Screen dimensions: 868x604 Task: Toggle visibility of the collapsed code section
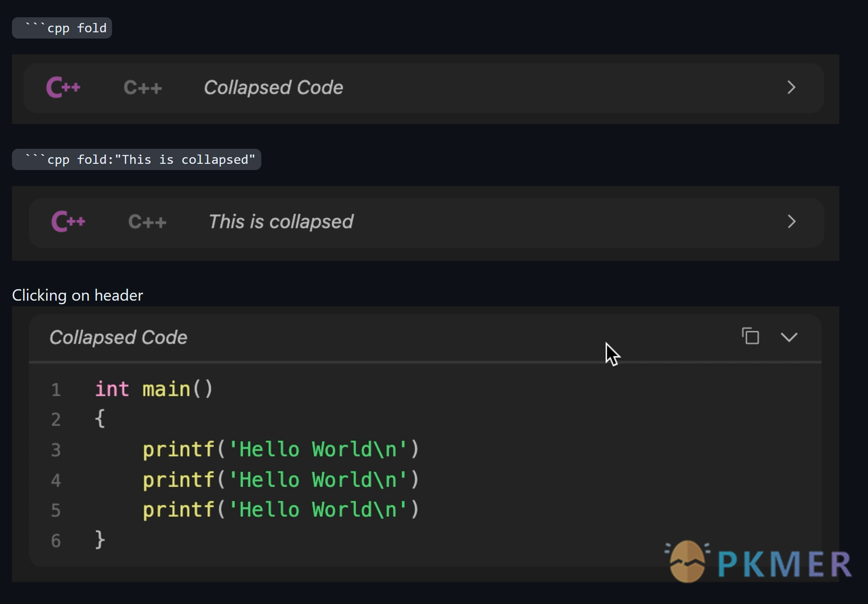(790, 336)
